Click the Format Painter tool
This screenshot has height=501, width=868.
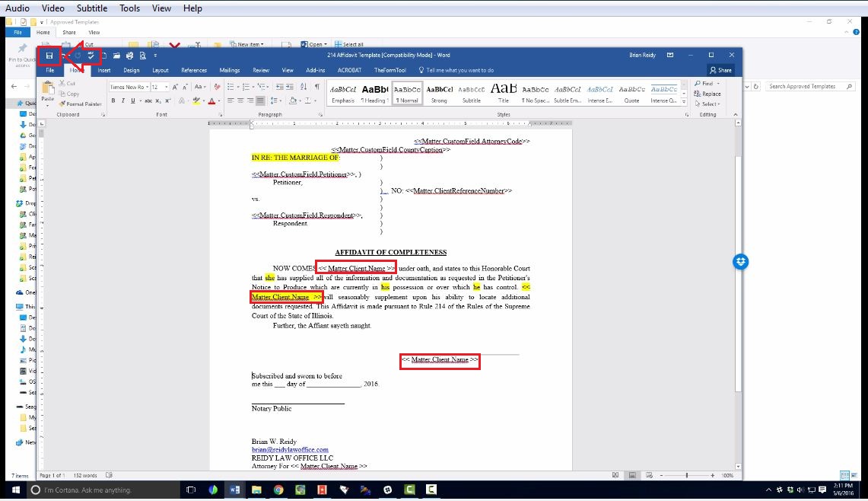pyautogui.click(x=81, y=104)
